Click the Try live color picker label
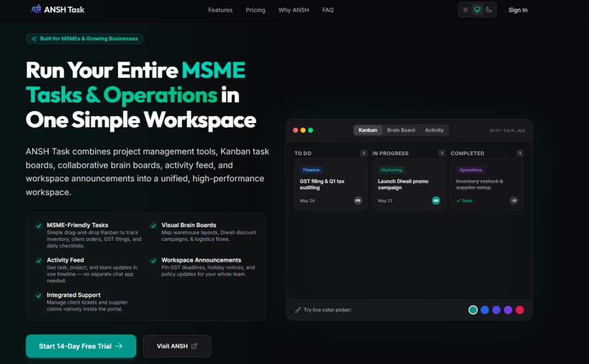The height and width of the screenshot is (364, 589). coord(328,310)
